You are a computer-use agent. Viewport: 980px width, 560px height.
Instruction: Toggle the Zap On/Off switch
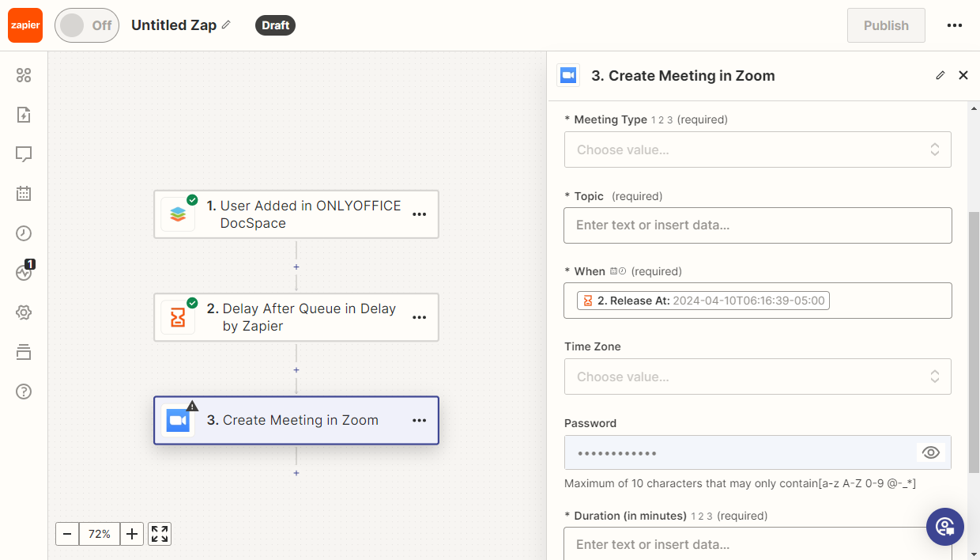coord(87,25)
